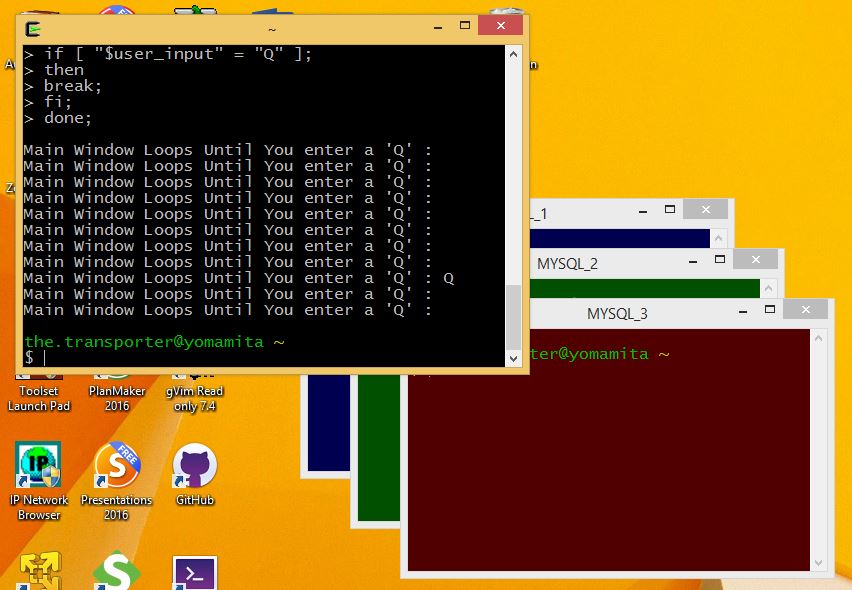Maximize the MYSQL_1 window
The width and height of the screenshot is (852, 590).
pos(669,209)
